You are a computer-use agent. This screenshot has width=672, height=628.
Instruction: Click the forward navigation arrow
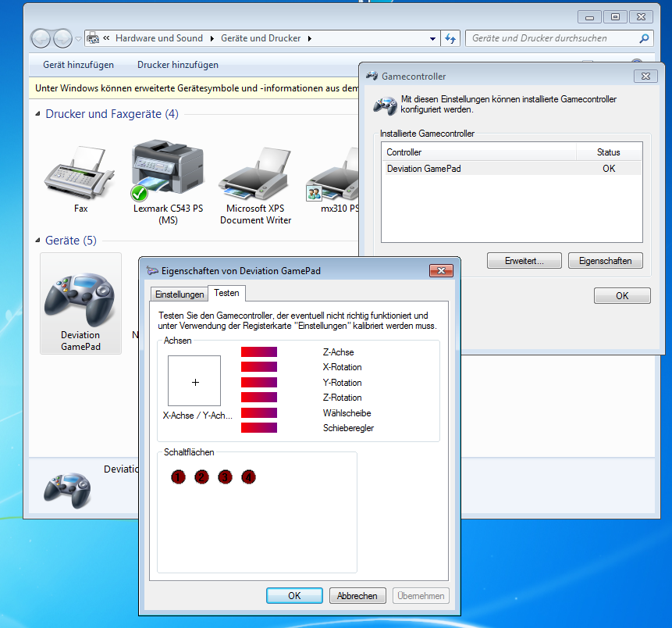[62, 38]
